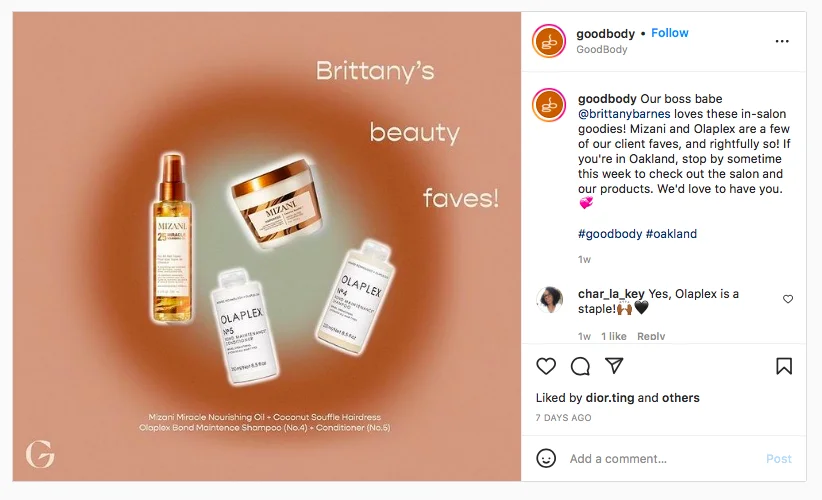
Task: View char_la_key's profile picture
Action: point(549,299)
